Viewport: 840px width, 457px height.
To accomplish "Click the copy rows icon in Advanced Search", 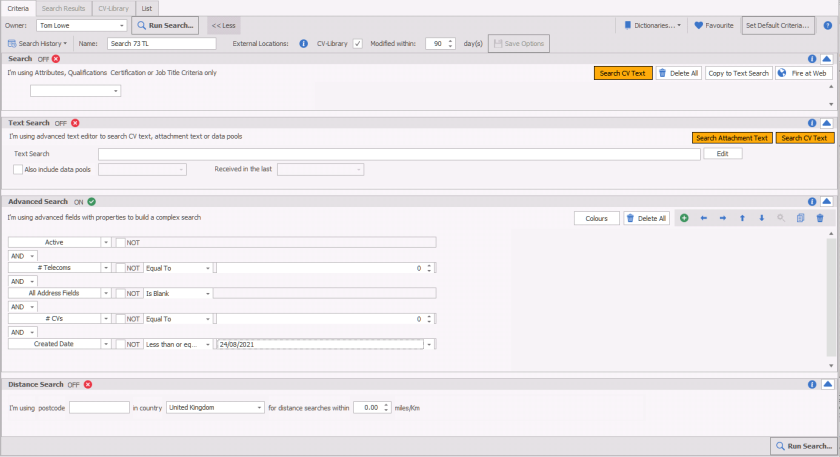I will (800, 218).
